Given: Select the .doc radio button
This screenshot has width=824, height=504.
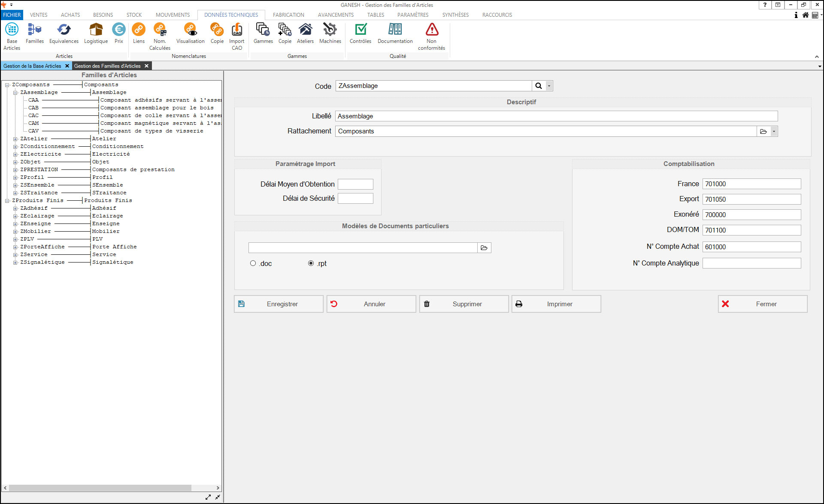Looking at the screenshot, I should coord(253,263).
